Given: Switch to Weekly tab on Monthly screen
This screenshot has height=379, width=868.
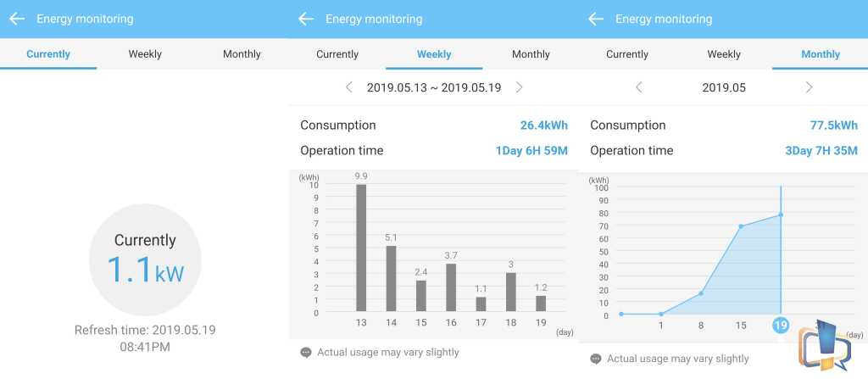Looking at the screenshot, I should (x=724, y=54).
